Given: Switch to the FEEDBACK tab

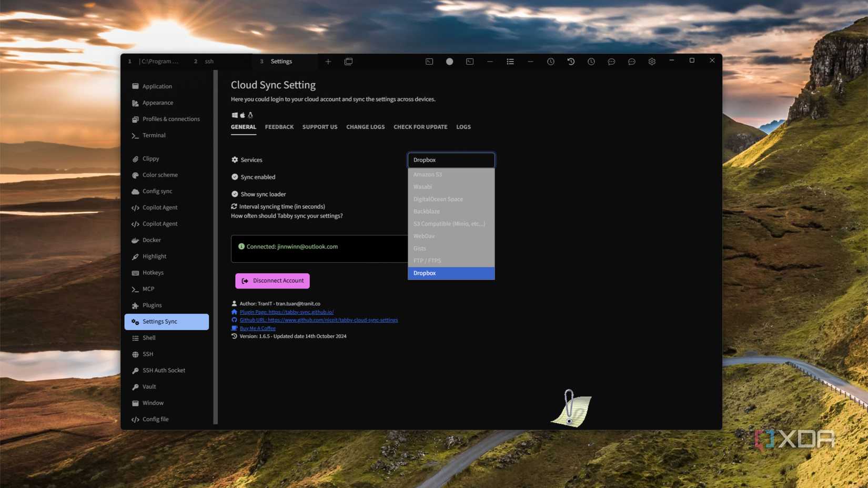Looking at the screenshot, I should point(279,127).
